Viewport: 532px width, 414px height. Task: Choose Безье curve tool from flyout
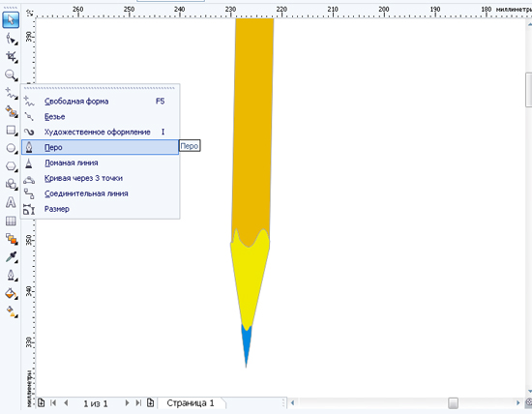tap(100, 117)
